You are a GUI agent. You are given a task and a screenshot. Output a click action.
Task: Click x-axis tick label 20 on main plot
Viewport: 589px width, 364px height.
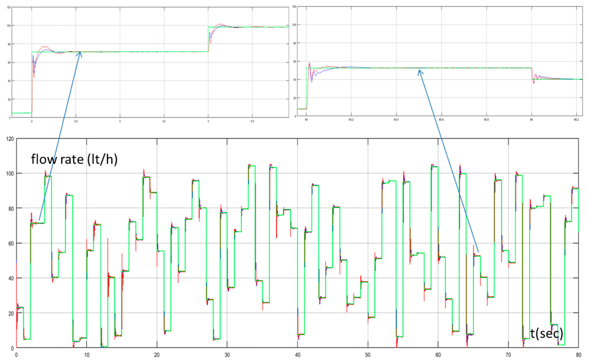coord(157,355)
